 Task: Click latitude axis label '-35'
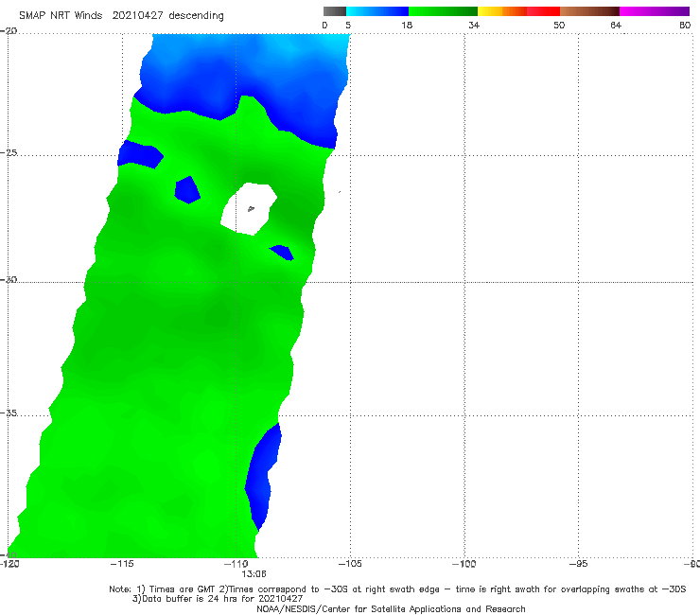point(9,413)
